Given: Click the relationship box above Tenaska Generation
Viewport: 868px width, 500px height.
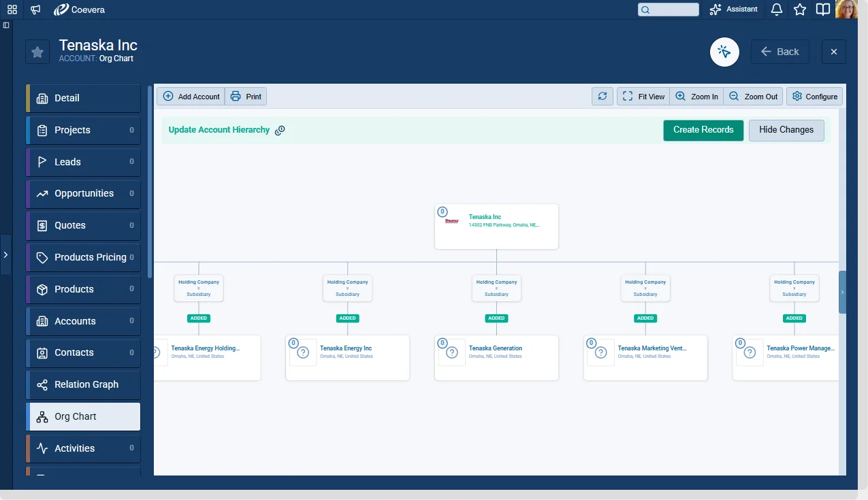Looking at the screenshot, I should tap(496, 288).
